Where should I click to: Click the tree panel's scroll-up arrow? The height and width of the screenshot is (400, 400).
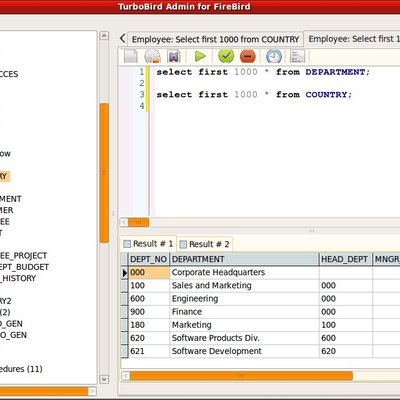pyautogui.click(x=104, y=36)
